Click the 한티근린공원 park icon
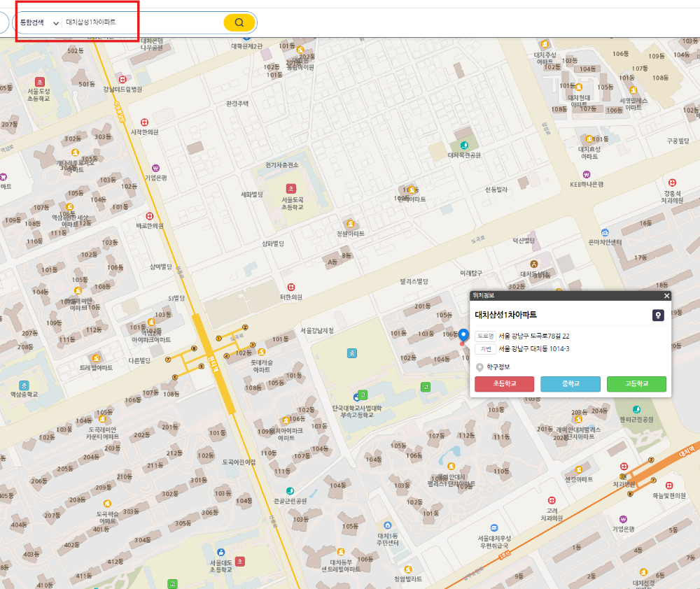700x589 pixels. tap(636, 410)
